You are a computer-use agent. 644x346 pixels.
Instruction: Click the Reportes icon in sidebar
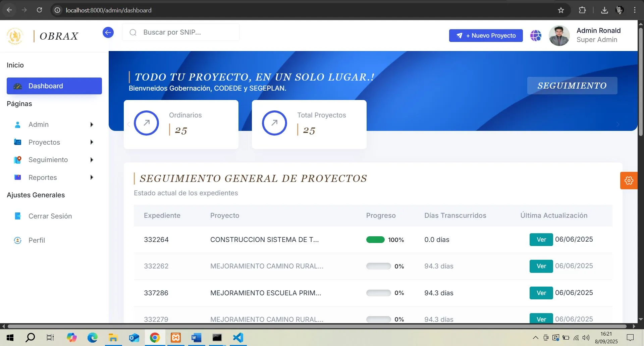(17, 177)
